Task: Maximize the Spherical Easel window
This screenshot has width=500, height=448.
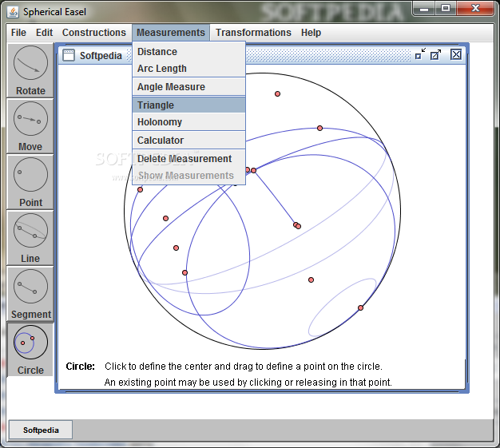Action: (445, 8)
